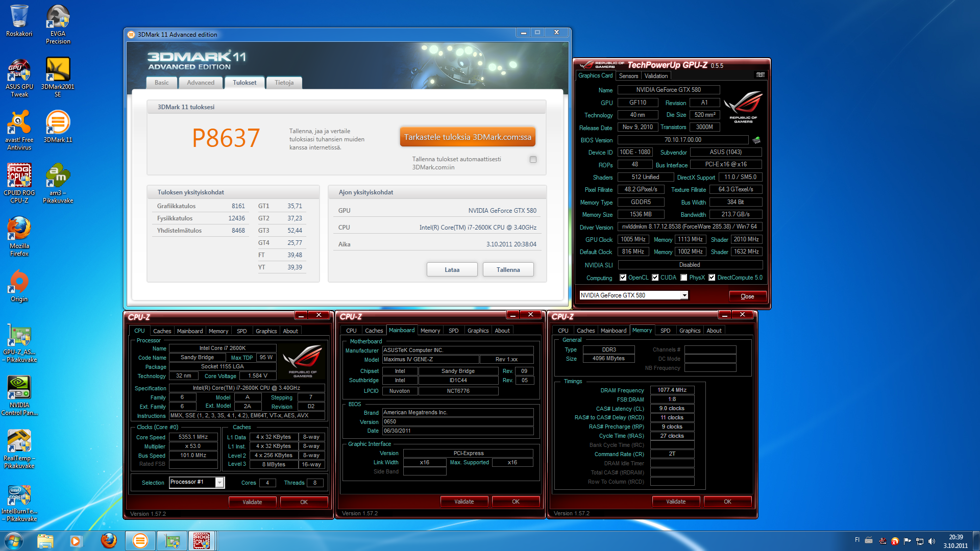Open ASUS GPU Tweak desktop shortcut
Viewport: 980px width, 551px height.
coord(19,78)
